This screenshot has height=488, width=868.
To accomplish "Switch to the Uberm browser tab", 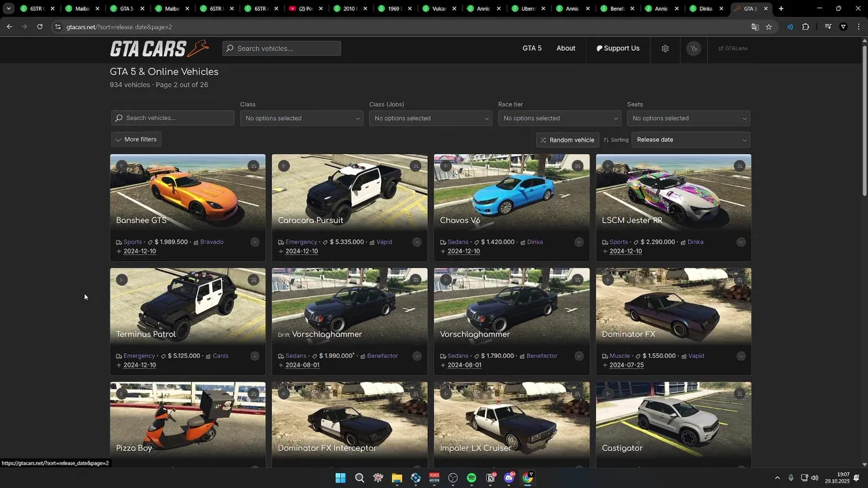I will pos(524,9).
